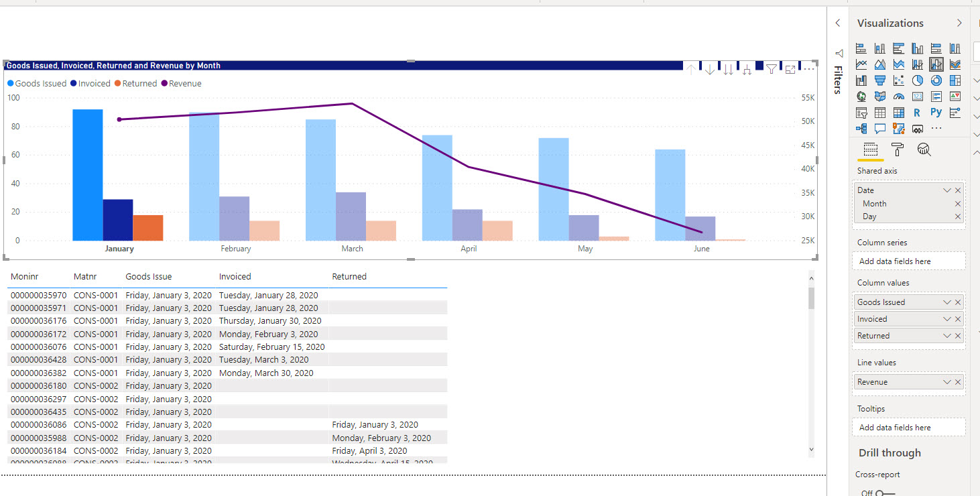Collapse the Visualizations pane
Viewport: 980px width, 496px height.
point(959,23)
